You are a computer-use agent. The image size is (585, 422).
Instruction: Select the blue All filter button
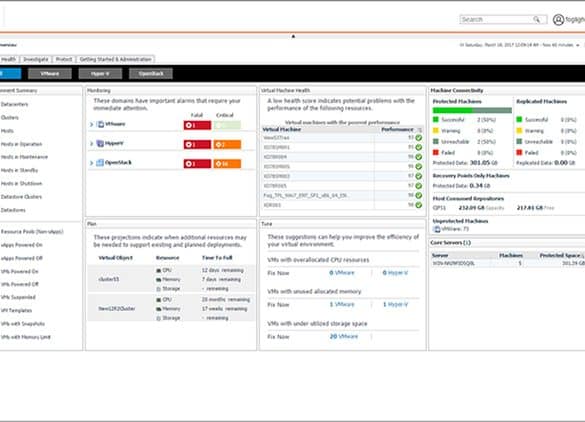pos(10,74)
